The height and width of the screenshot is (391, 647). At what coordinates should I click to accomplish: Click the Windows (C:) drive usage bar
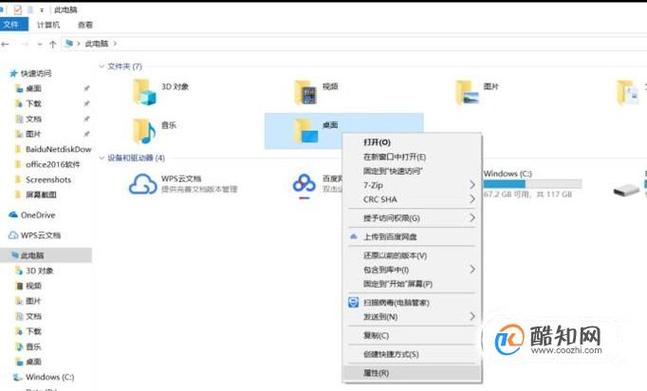coord(533,184)
